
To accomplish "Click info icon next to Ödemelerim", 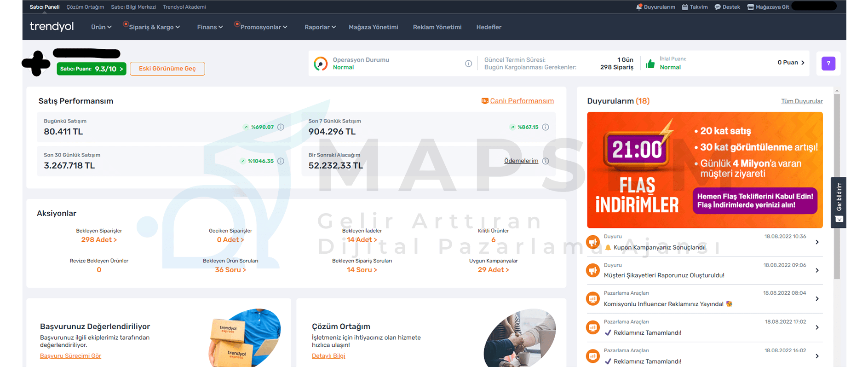I will click(x=546, y=161).
